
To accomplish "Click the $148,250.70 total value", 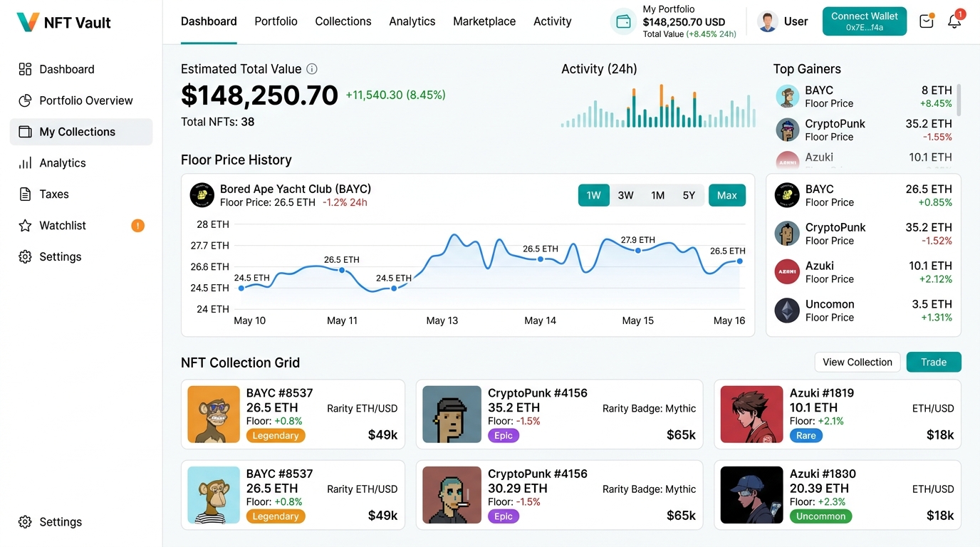I will [259, 95].
